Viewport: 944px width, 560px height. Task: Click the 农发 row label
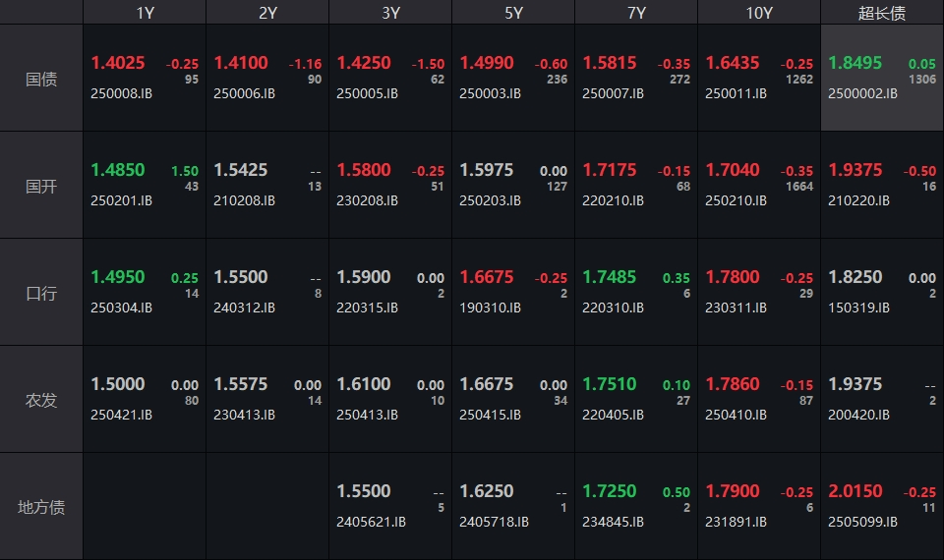[41, 400]
